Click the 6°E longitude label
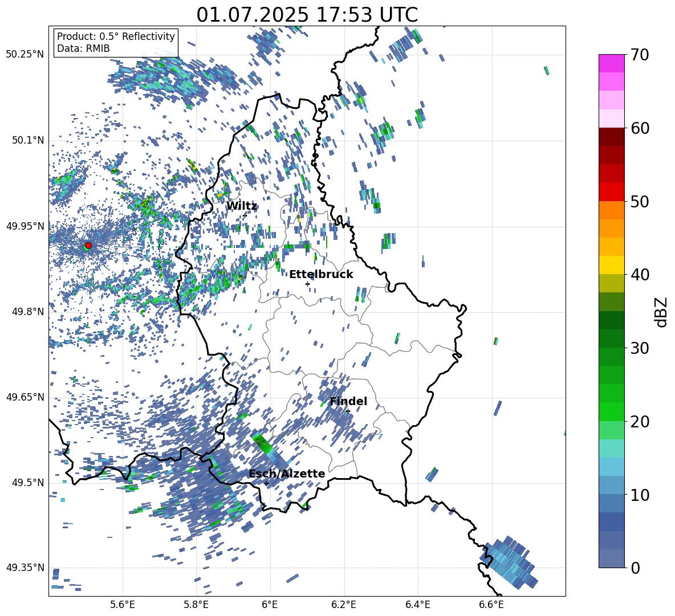 [x=270, y=605]
